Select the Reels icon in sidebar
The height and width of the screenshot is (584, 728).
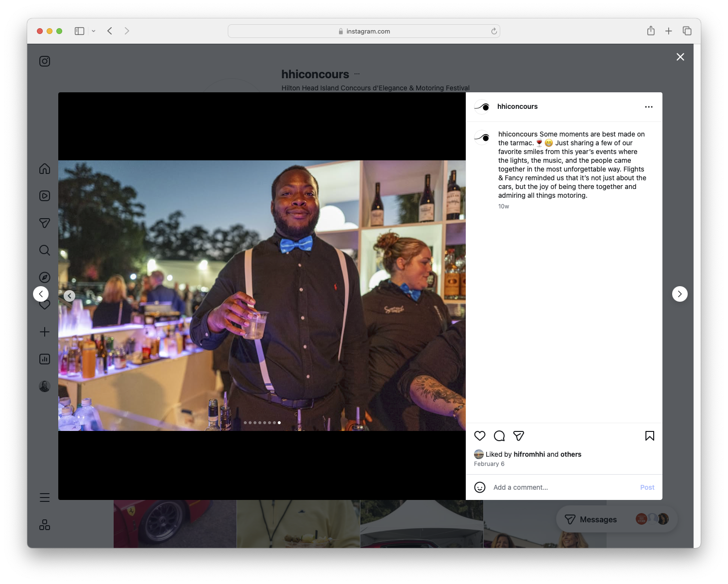44,196
